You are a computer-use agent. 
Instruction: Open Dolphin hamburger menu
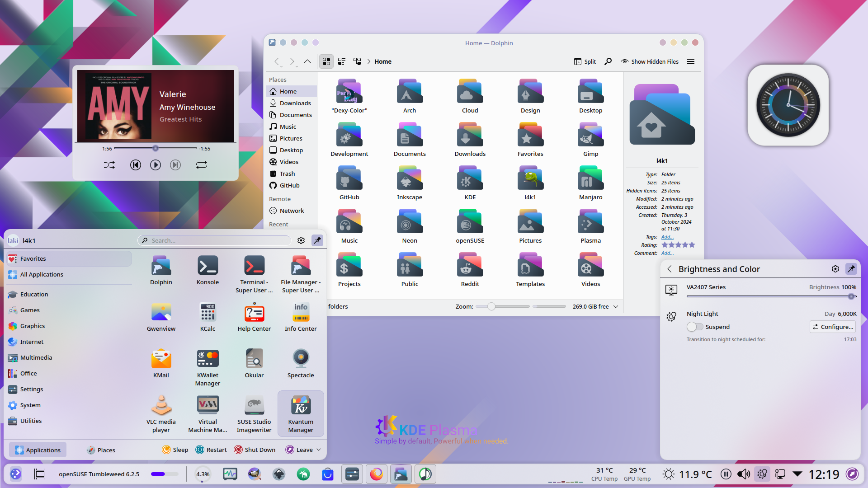coord(690,61)
